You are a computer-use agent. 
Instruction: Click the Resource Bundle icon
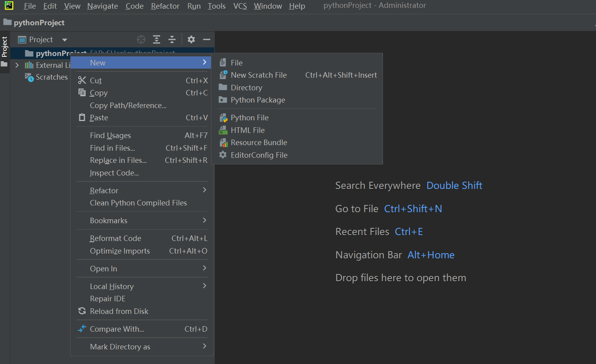tap(223, 142)
